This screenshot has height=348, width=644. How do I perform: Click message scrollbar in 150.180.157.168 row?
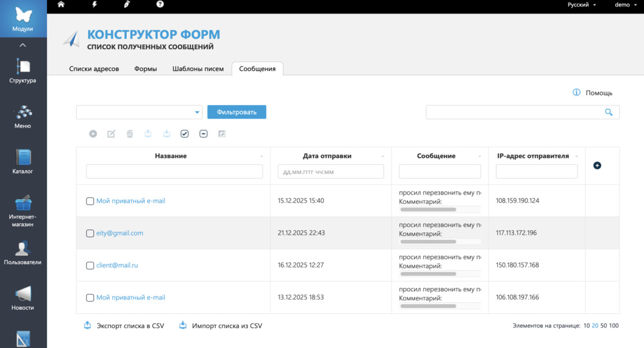(428, 274)
